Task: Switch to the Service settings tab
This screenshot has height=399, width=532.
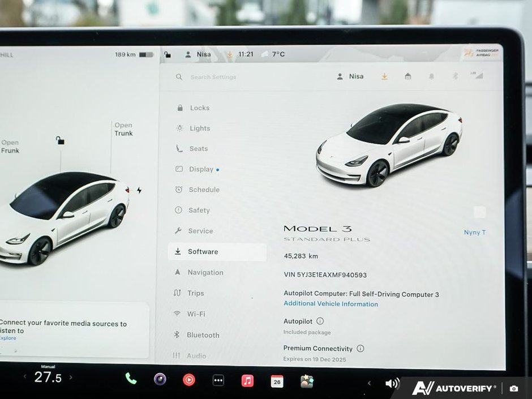Action: (200, 230)
